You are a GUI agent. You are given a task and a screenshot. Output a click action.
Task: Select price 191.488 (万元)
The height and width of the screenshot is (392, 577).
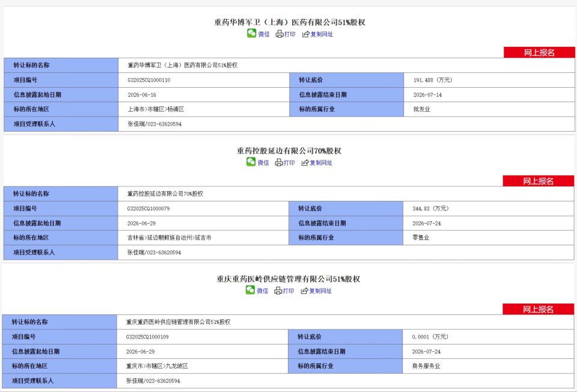click(x=433, y=80)
